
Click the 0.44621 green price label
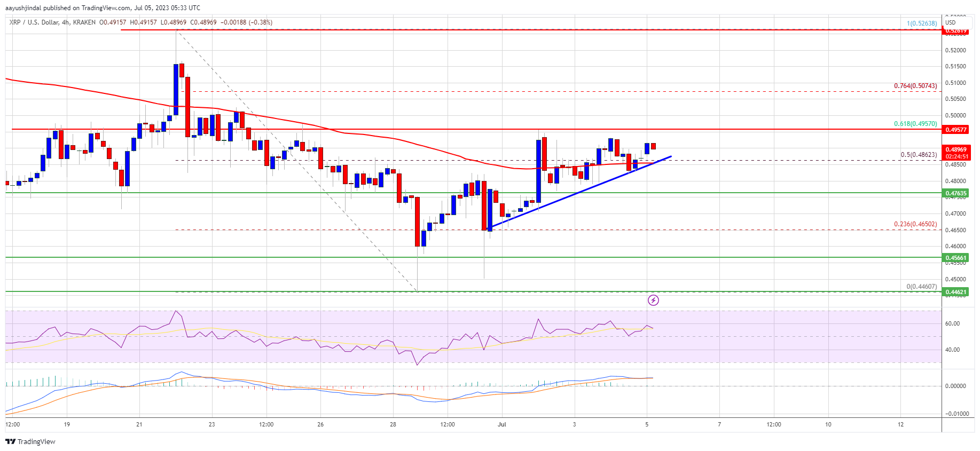click(956, 292)
